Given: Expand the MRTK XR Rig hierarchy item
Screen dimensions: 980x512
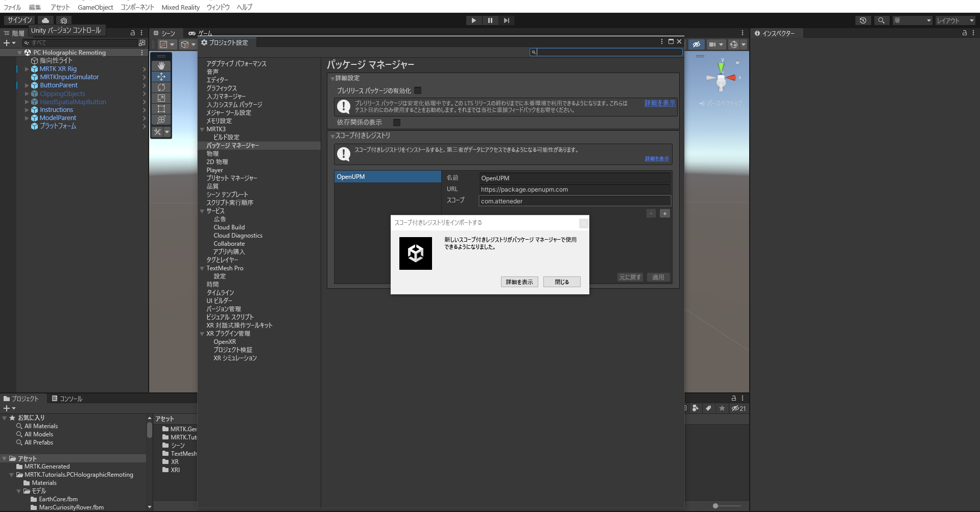Looking at the screenshot, I should (27, 68).
